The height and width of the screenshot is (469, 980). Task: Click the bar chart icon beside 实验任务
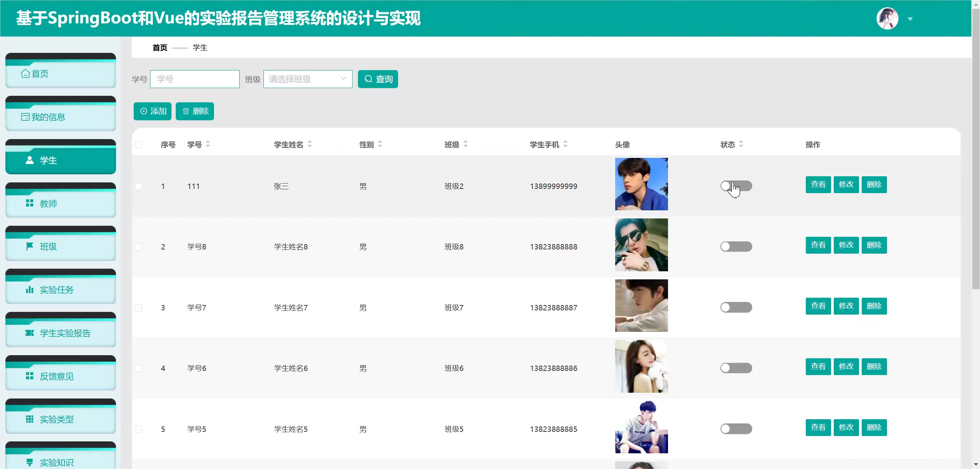click(29, 290)
